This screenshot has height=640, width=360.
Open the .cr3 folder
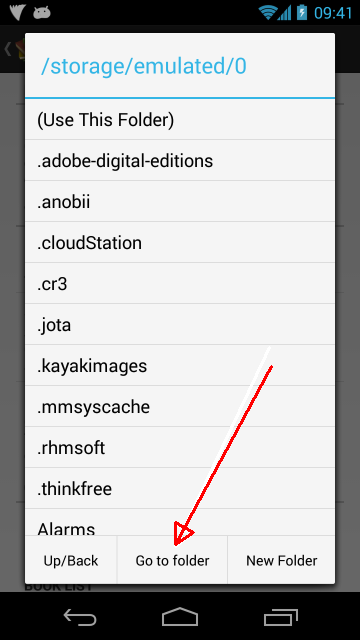click(x=180, y=284)
